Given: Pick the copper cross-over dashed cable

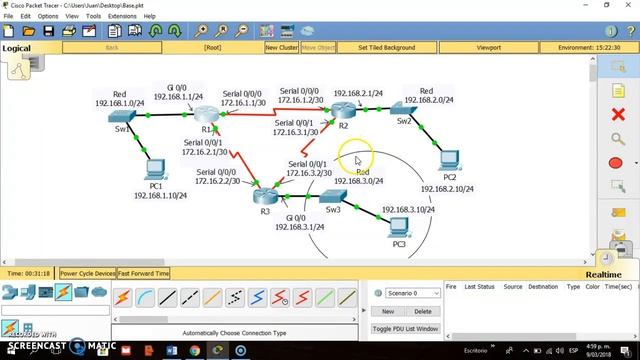Looking at the screenshot, I should point(190,298).
